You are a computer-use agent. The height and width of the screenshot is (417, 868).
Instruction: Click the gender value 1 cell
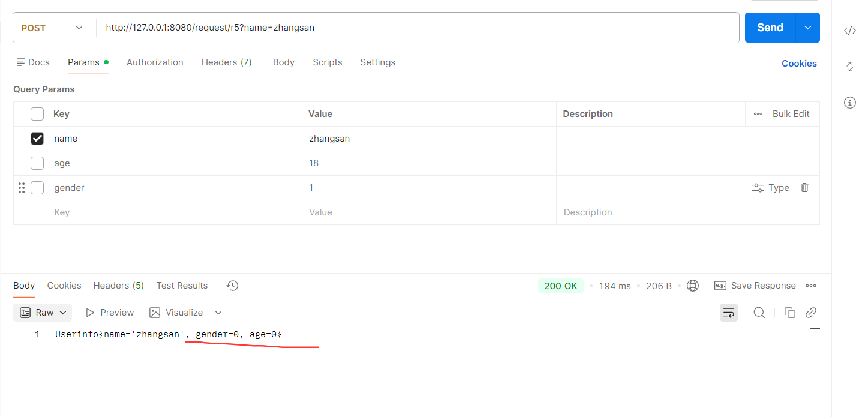(x=429, y=188)
